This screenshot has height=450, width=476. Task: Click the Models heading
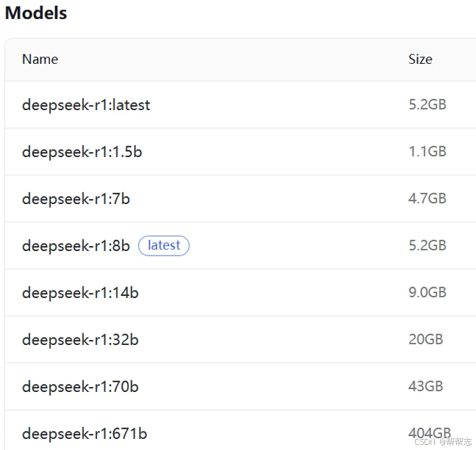click(36, 13)
